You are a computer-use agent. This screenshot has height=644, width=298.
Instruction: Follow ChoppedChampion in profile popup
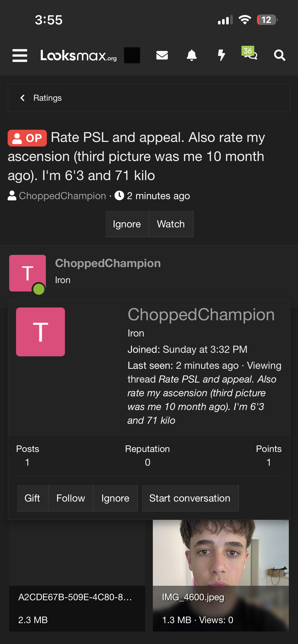(71, 498)
